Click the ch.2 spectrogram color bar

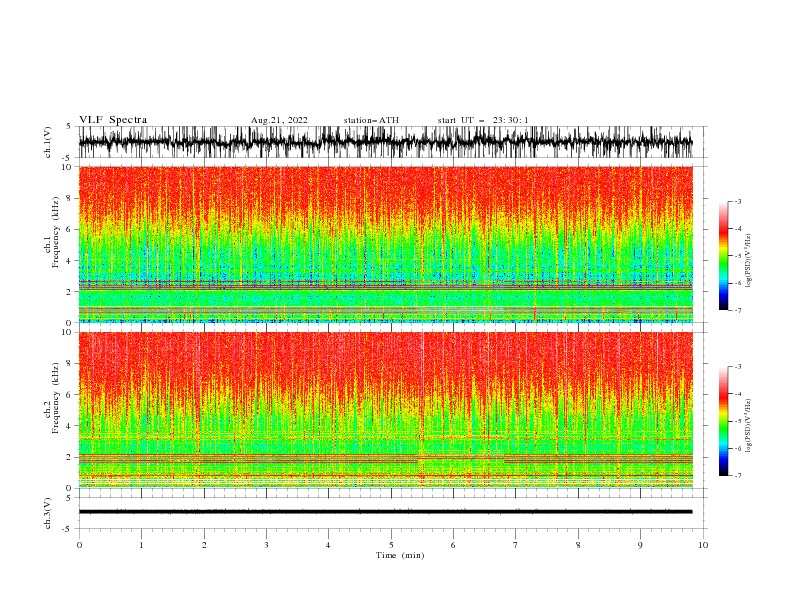pos(723,421)
